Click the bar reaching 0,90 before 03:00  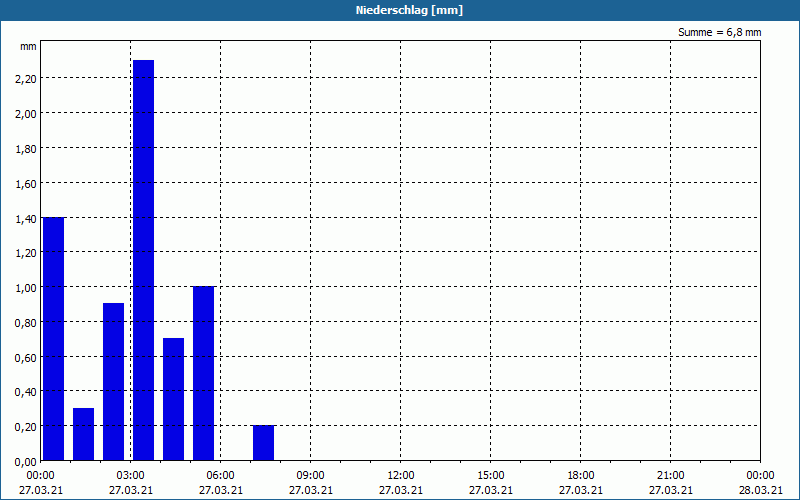[113, 382]
